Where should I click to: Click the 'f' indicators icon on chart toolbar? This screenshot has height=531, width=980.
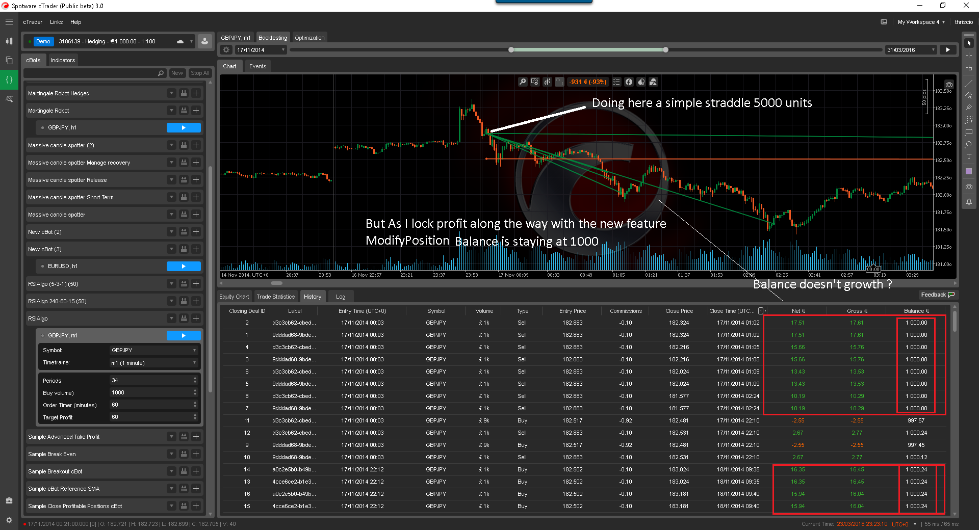(x=629, y=82)
